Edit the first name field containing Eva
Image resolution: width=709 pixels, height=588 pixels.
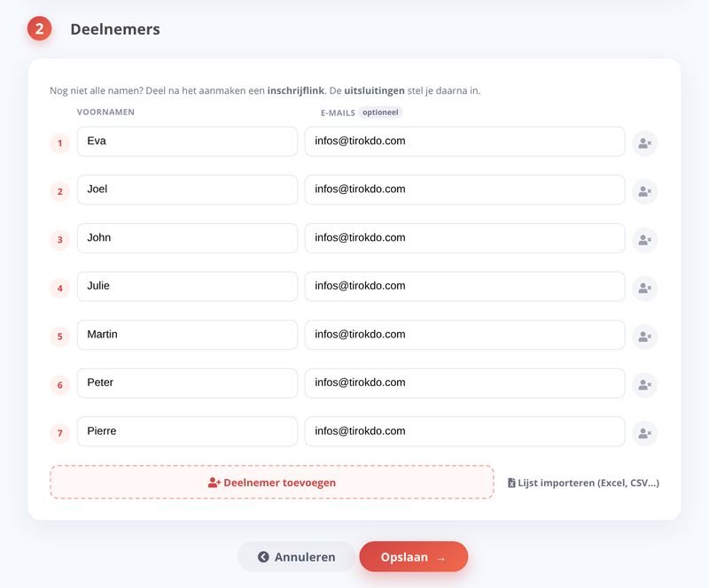187,142
